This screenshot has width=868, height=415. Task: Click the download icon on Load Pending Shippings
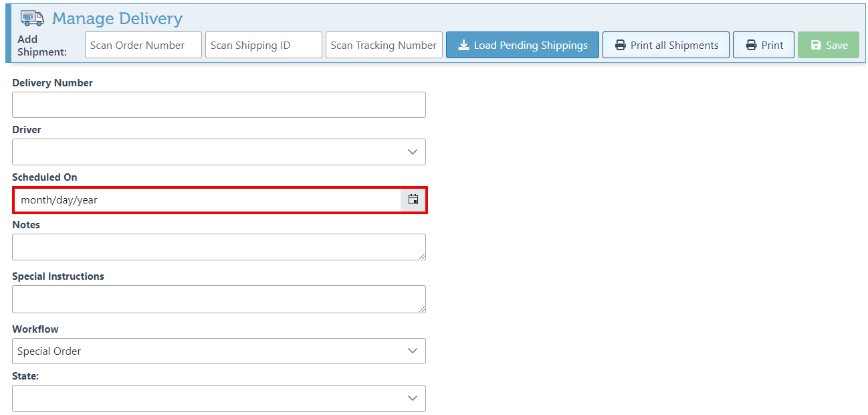(x=463, y=46)
